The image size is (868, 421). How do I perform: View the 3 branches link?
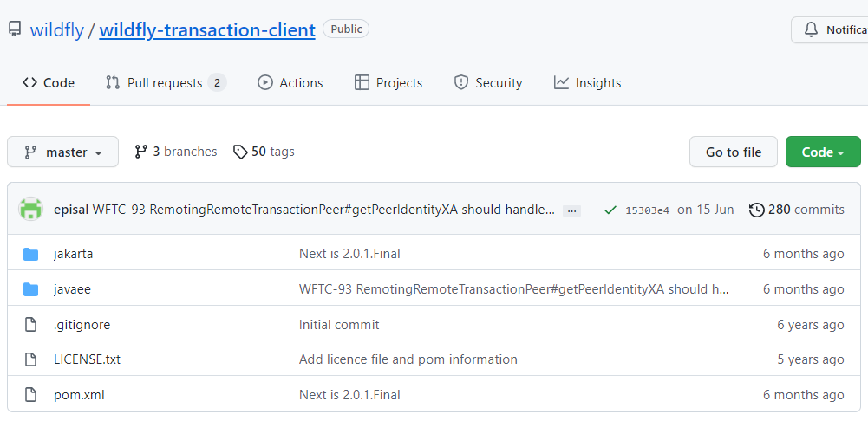coord(176,152)
